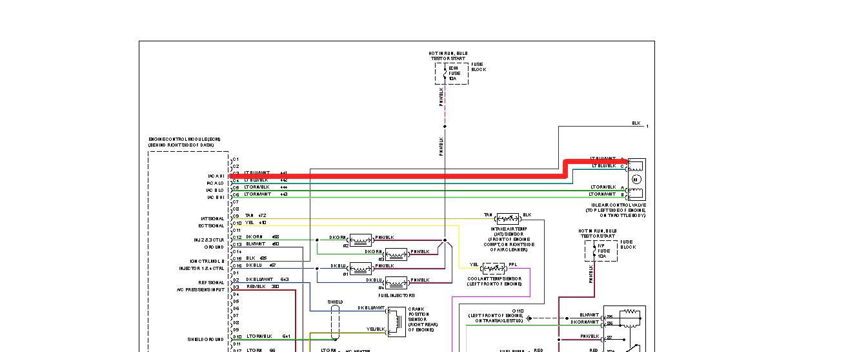Click the 'YEL 410' wire label
Image resolution: width=868 pixels, height=352 pixels.
click(x=256, y=222)
